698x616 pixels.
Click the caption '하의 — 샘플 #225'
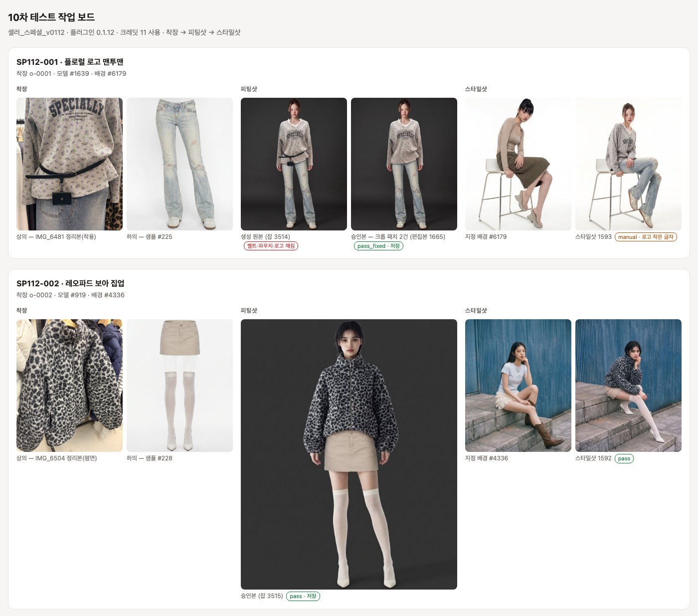[x=150, y=237]
